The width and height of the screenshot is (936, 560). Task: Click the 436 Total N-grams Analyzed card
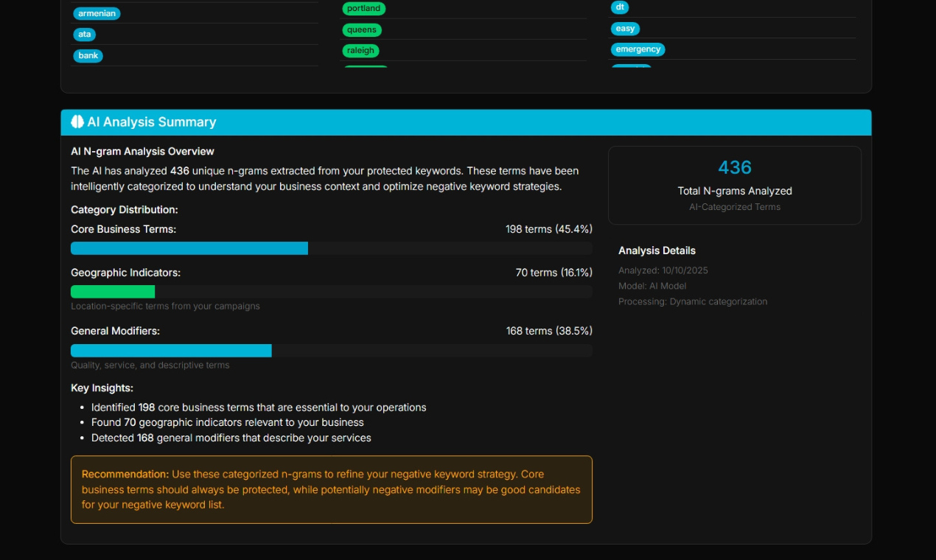click(x=734, y=185)
